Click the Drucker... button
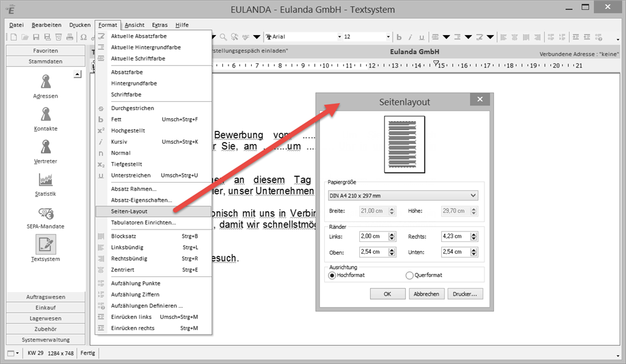 pyautogui.click(x=465, y=294)
